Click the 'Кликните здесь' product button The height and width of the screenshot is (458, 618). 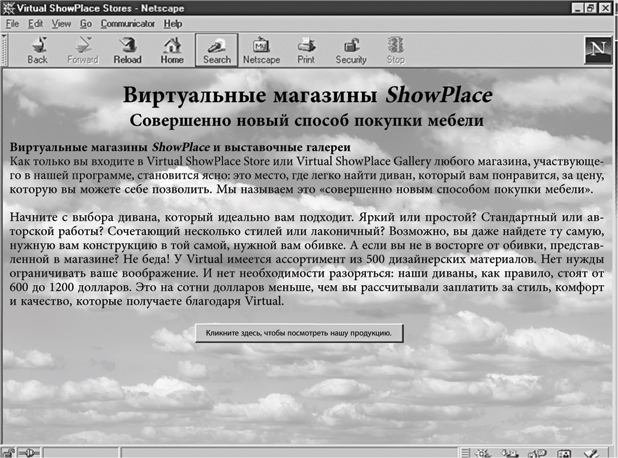(x=299, y=332)
